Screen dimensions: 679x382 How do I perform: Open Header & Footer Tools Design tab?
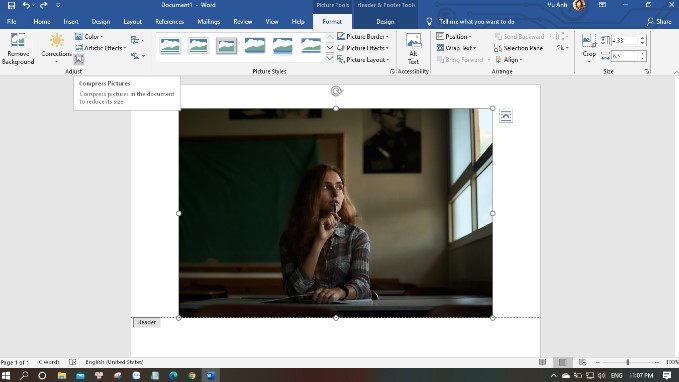coord(385,21)
